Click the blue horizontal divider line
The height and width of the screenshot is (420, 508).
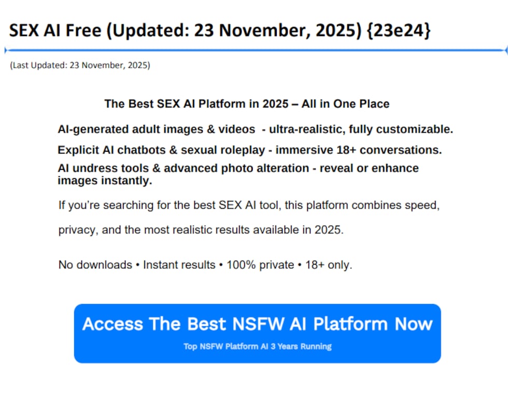(254, 50)
